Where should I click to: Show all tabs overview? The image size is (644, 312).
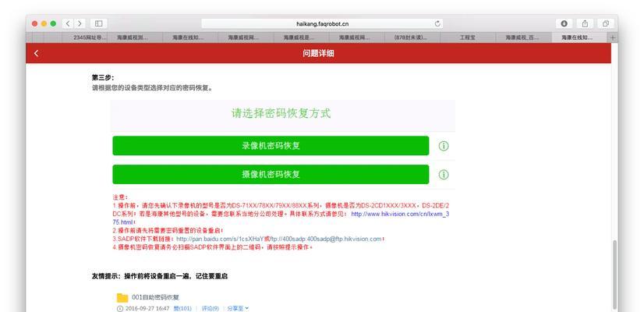tap(605, 24)
